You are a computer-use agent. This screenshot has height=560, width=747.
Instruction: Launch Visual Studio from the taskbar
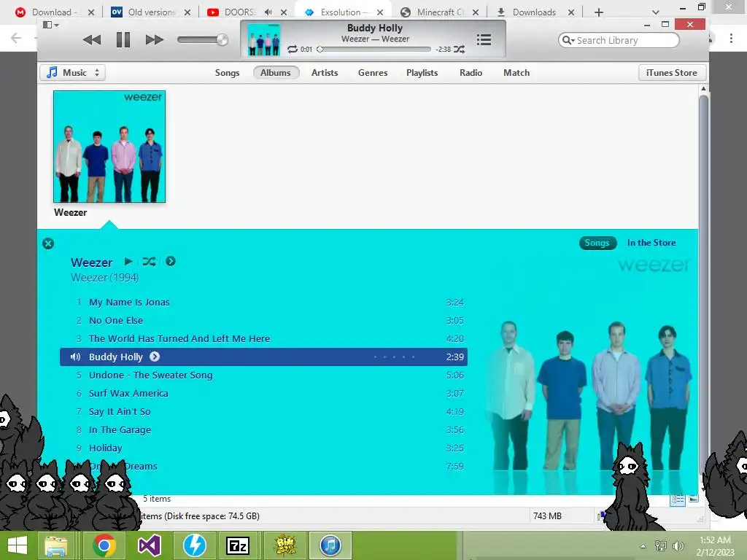(149, 545)
